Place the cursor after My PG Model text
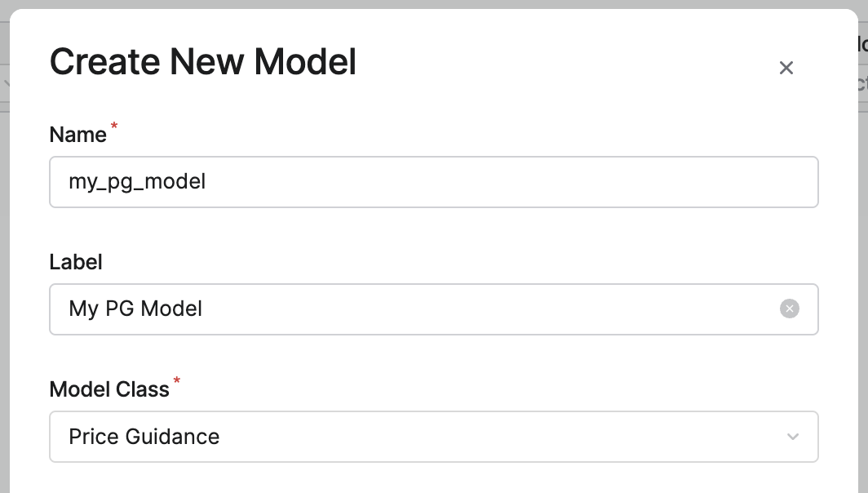 tap(203, 309)
